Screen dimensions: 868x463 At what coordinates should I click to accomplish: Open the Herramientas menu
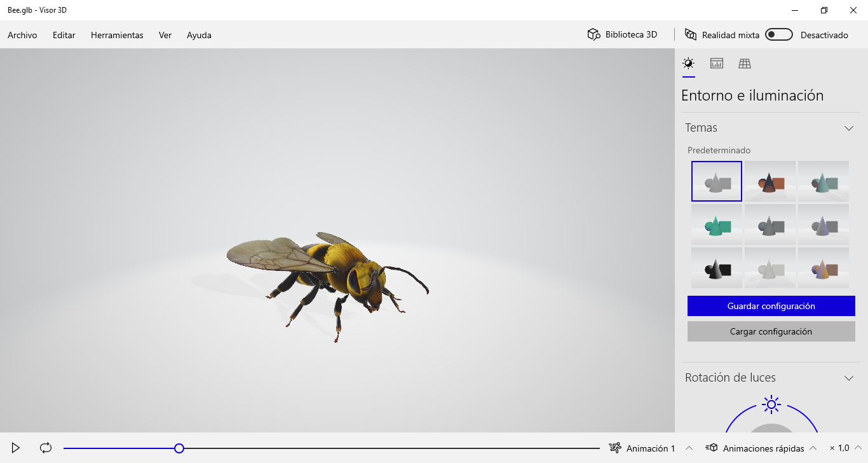click(117, 35)
